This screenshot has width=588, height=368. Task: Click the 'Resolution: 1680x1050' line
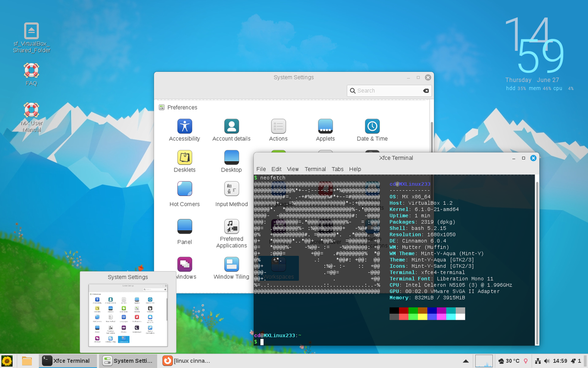(x=423, y=235)
